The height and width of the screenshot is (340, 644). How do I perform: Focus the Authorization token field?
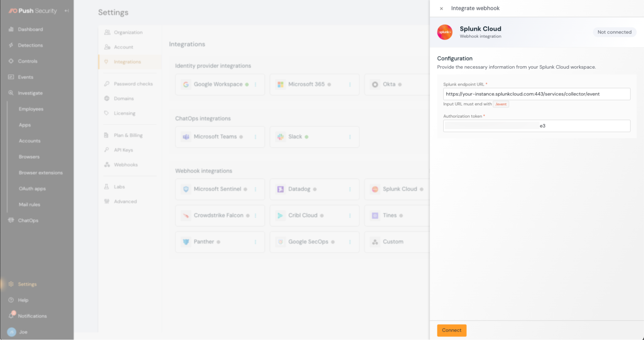(x=536, y=126)
